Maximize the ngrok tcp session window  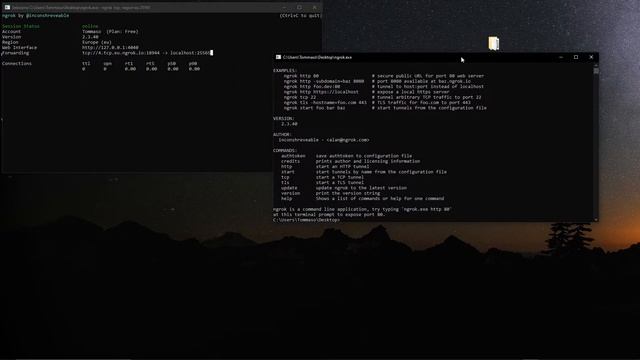[x=299, y=7]
